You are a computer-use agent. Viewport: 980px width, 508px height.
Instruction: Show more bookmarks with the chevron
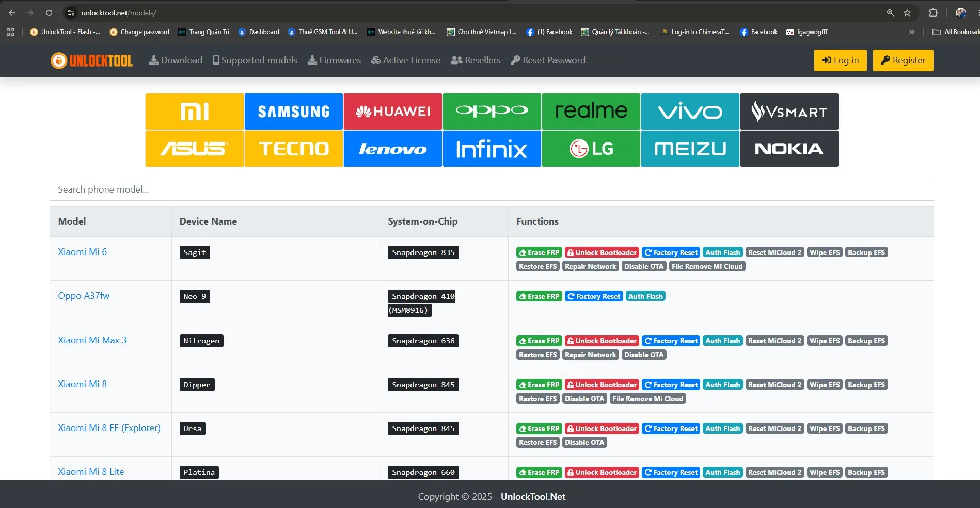click(912, 32)
